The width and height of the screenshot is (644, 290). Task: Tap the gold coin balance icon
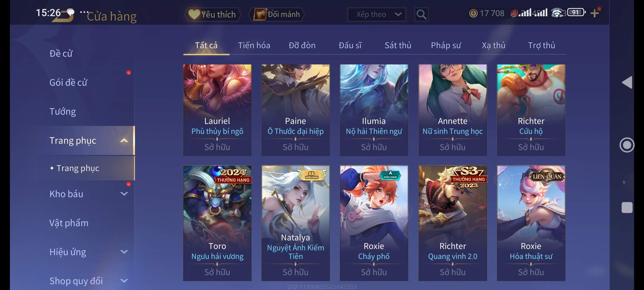[473, 13]
